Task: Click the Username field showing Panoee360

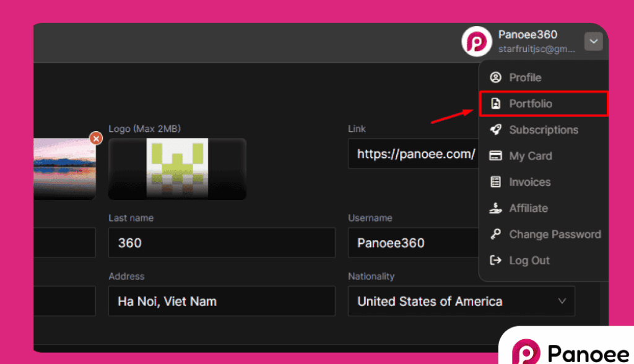Action: [412, 243]
